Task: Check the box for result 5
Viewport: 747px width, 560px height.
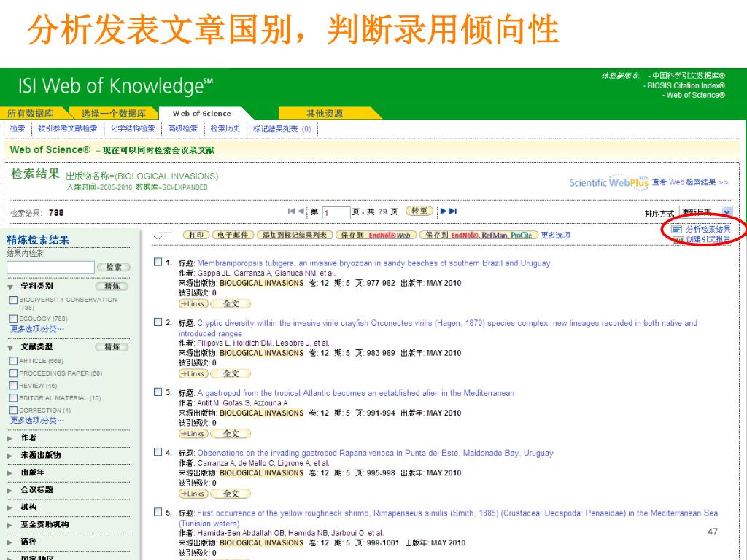Action: point(158,512)
